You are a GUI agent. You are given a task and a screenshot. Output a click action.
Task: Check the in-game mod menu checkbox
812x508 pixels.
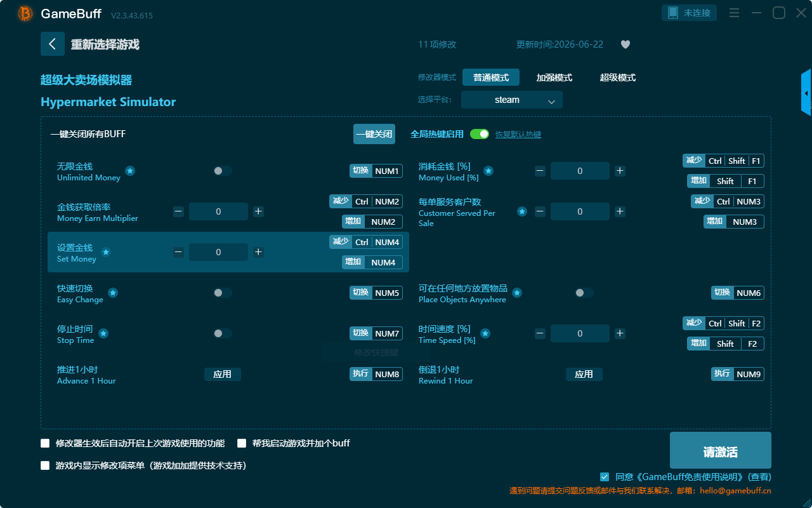(x=45, y=465)
